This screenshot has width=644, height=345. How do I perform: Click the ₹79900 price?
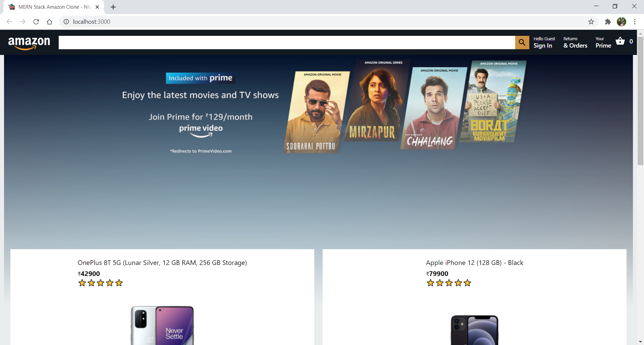(x=437, y=274)
